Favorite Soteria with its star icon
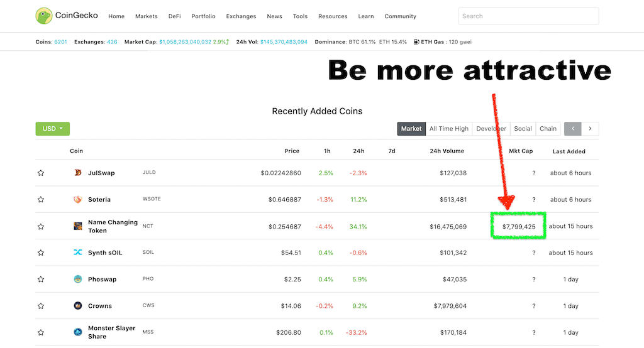 click(x=41, y=200)
